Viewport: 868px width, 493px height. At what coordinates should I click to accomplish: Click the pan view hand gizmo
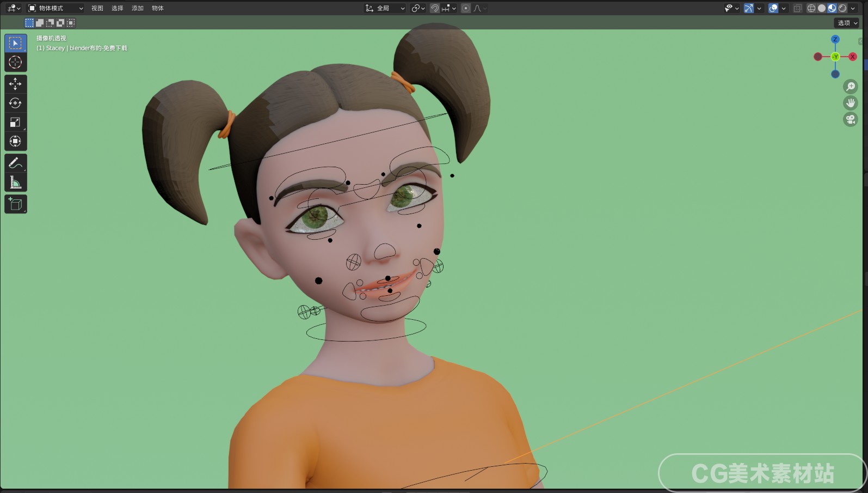click(850, 103)
